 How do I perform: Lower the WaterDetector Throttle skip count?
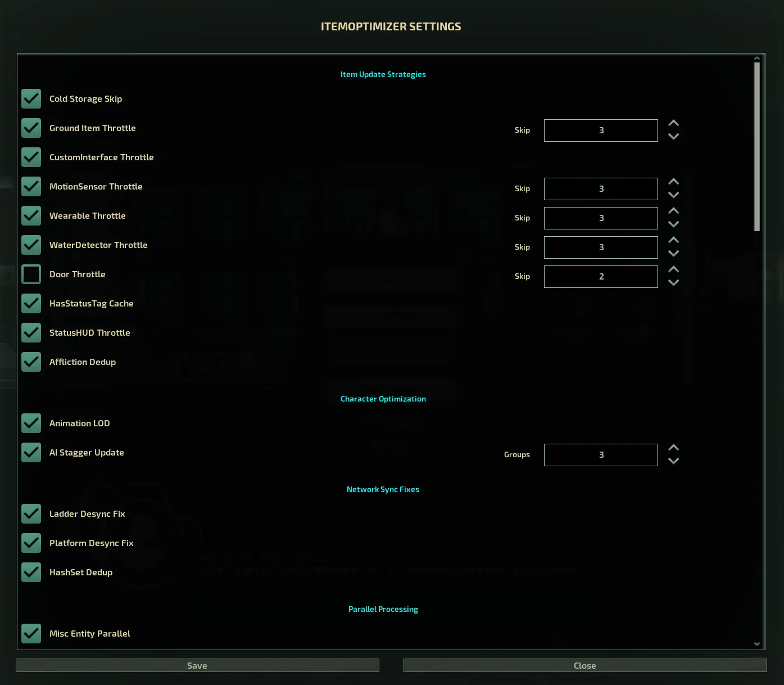coord(673,254)
